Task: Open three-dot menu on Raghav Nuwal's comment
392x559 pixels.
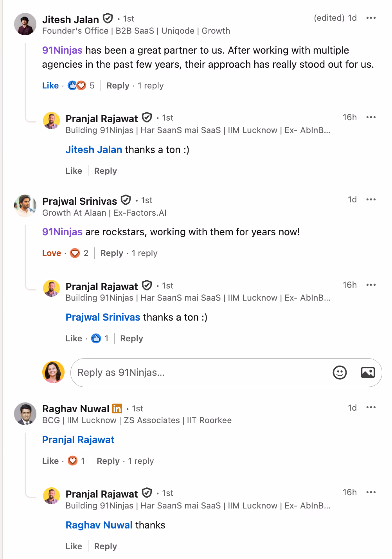Action: [x=371, y=408]
